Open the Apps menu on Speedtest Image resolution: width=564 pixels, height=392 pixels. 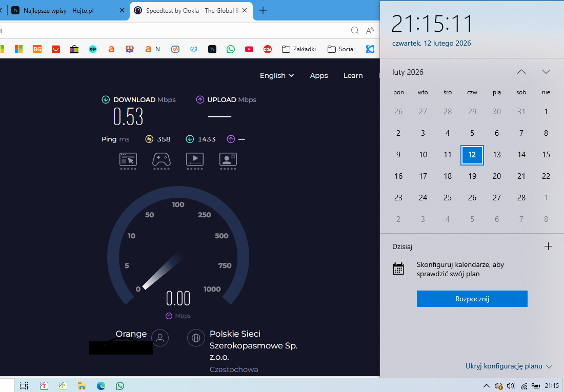[318, 75]
